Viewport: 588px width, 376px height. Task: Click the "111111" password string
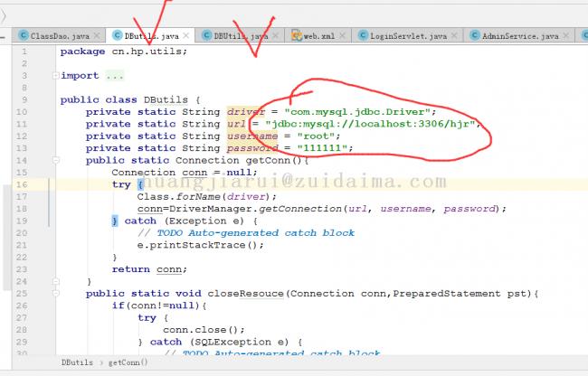click(x=323, y=148)
